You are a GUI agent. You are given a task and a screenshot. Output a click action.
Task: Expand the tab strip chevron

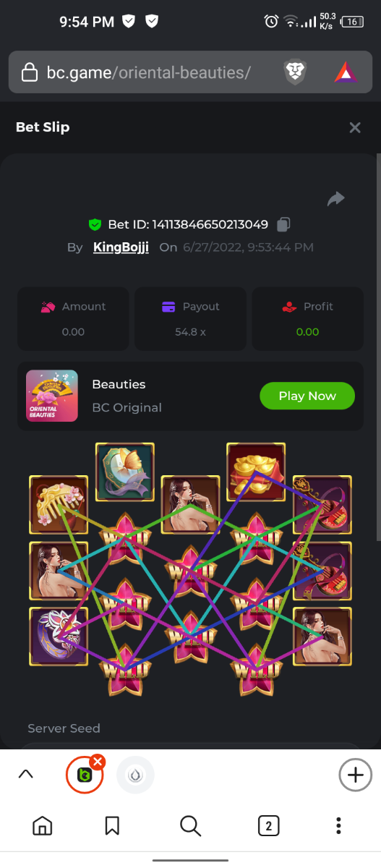coord(25,774)
